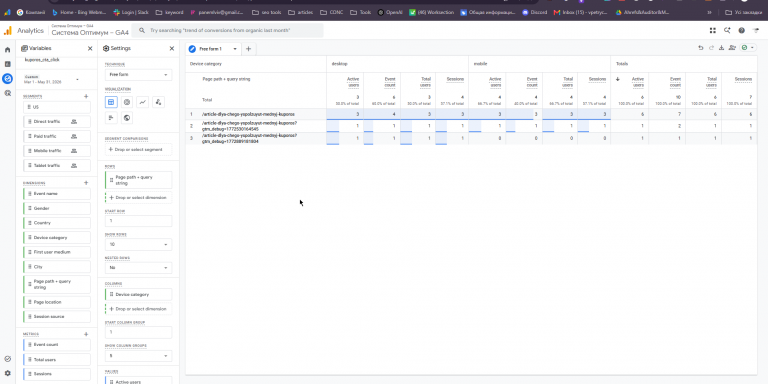Select the Geo map visualization icon

point(127,118)
